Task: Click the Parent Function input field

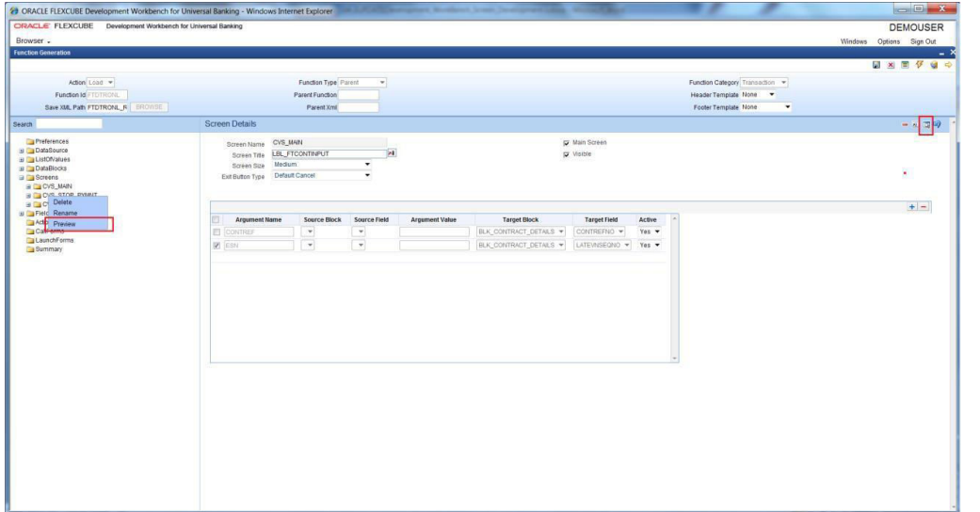Action: (358, 95)
